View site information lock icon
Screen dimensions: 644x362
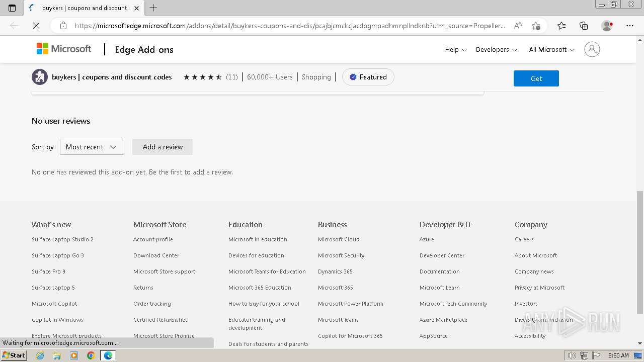pos(63,26)
